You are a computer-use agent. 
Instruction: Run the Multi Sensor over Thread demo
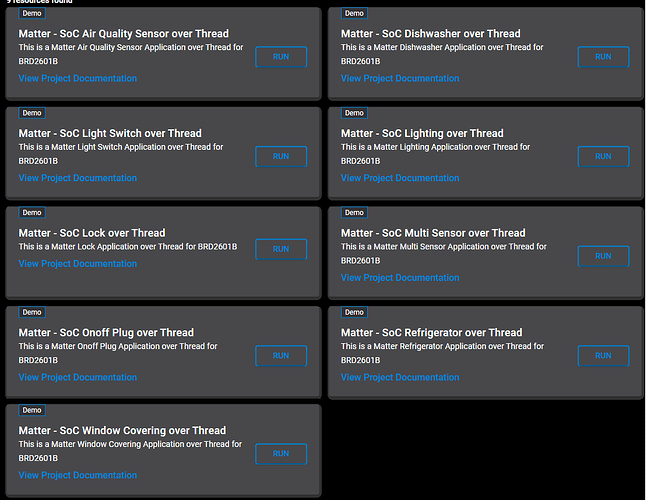[x=603, y=256]
